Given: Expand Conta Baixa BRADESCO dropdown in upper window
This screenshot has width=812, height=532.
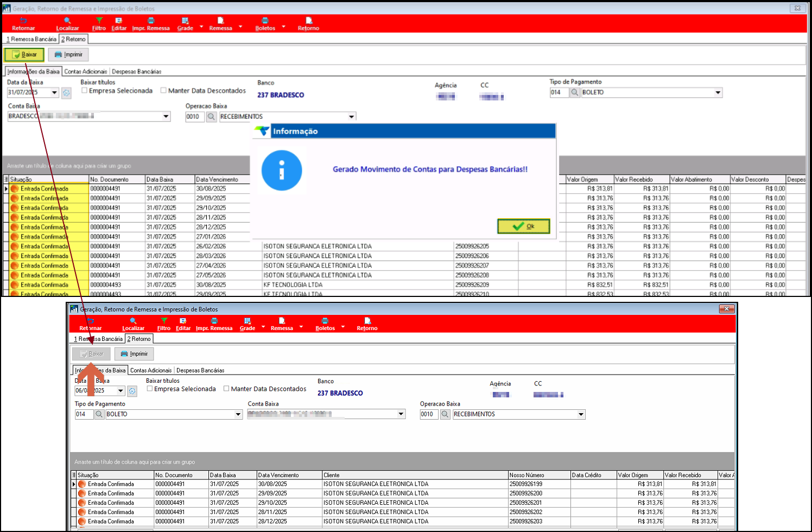Looking at the screenshot, I should tap(166, 117).
